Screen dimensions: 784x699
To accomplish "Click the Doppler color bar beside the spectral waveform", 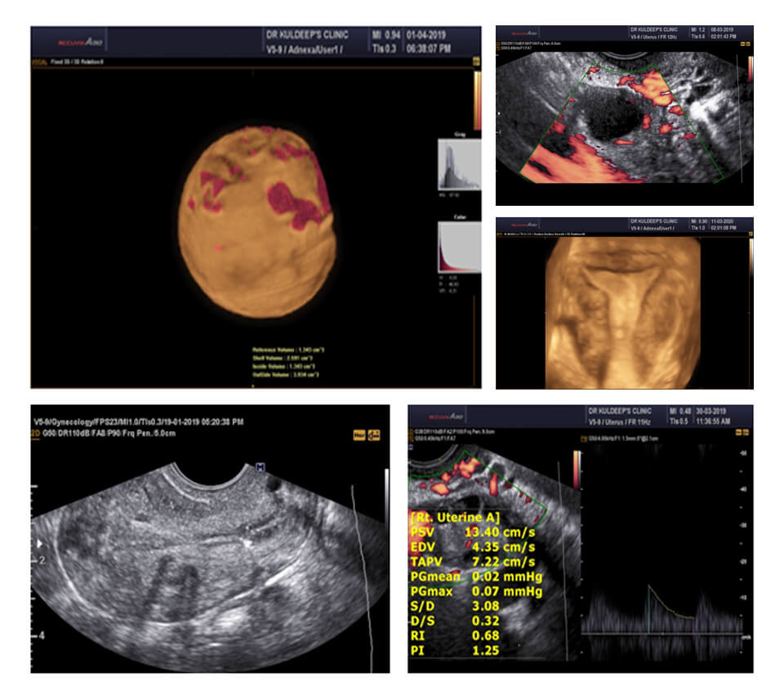I will (577, 470).
